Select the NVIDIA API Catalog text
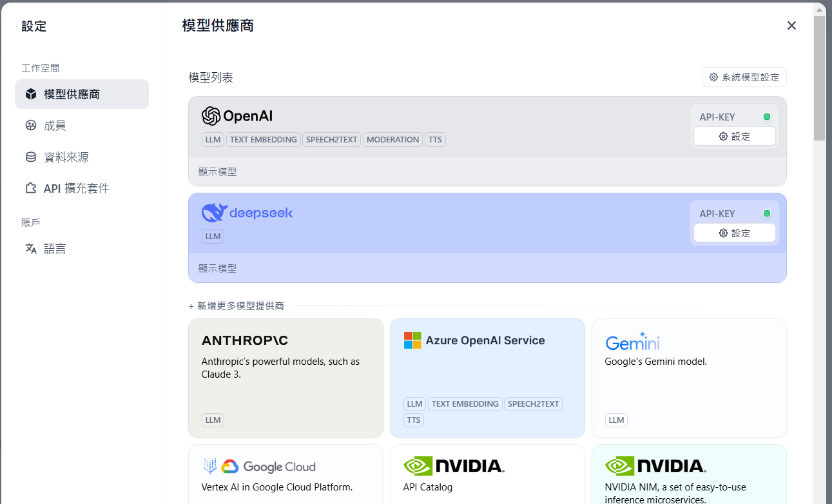Image resolution: width=832 pixels, height=504 pixels. click(x=428, y=487)
